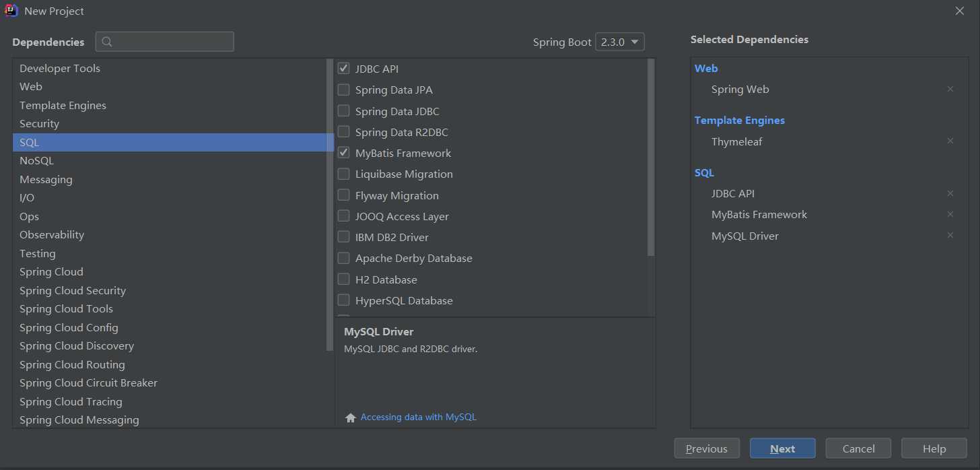Image resolution: width=980 pixels, height=470 pixels.
Task: Open Accessing data with MySQL guide
Action: coord(419,417)
